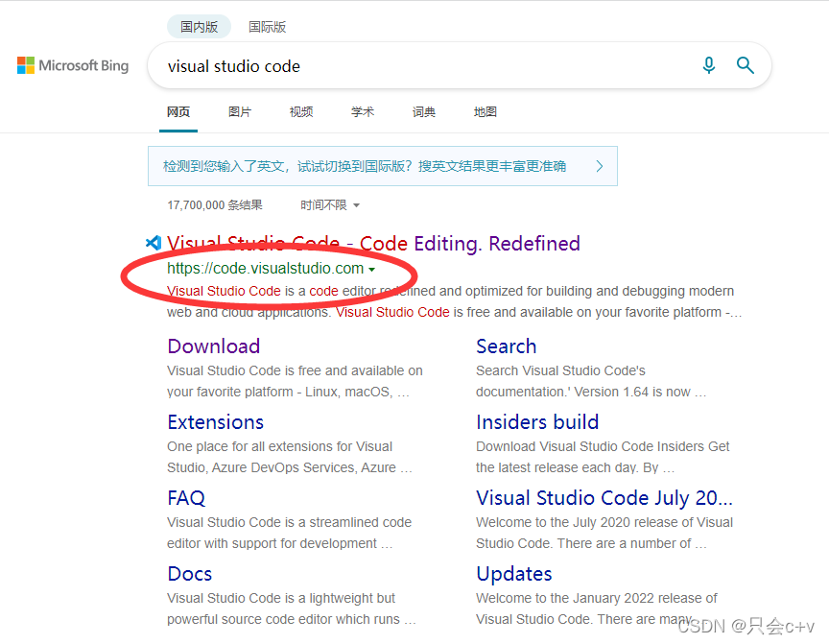The width and height of the screenshot is (829, 644).
Task: Click the snippet text 'Welcome to the January 2022 release'
Action: point(588,598)
